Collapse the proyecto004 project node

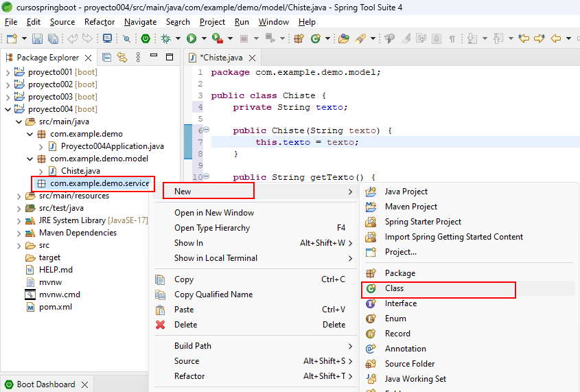tap(8, 109)
